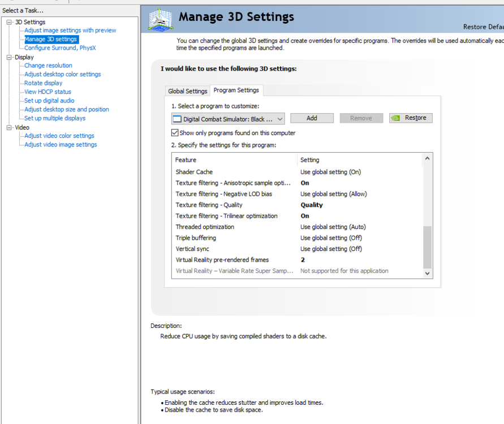Click the Manage 3D Settings header icon
This screenshot has height=424, width=504.
click(160, 19)
